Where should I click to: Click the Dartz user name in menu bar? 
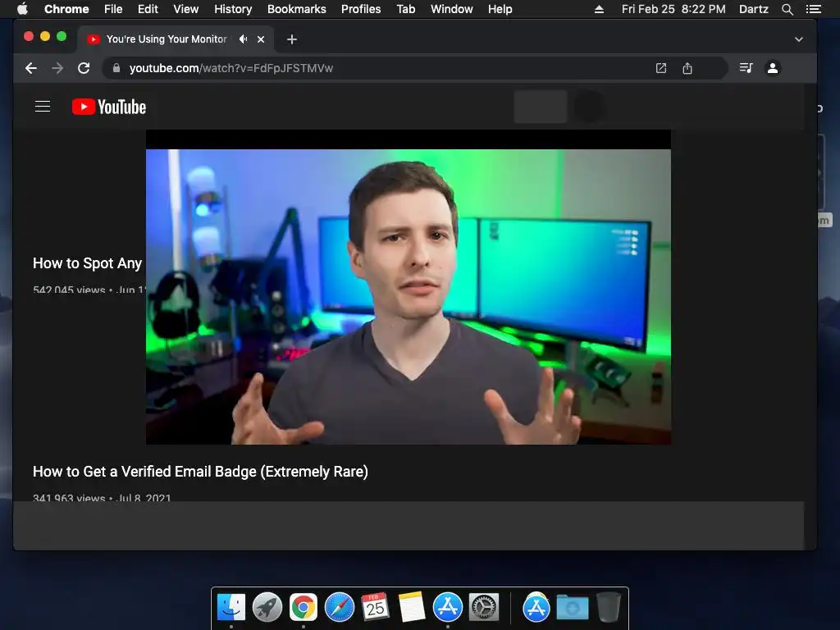[x=753, y=9]
